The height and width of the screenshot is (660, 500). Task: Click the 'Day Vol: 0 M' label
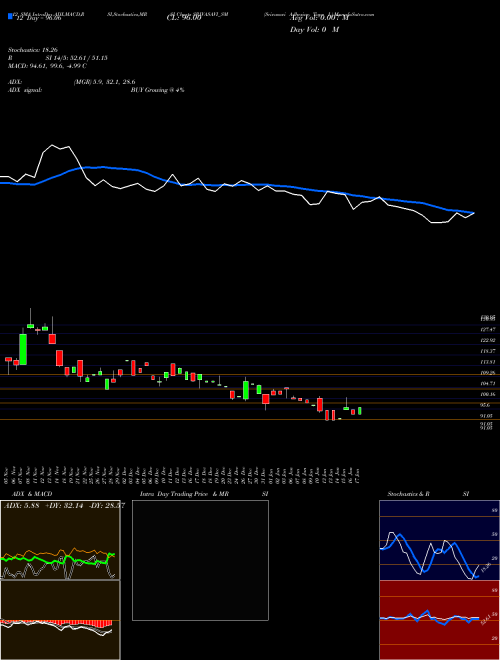coord(314,30)
